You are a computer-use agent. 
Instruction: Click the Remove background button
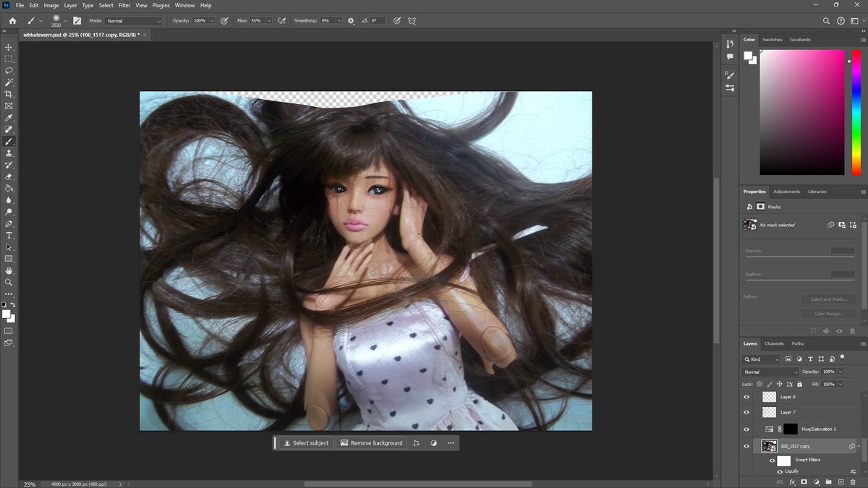[371, 443]
